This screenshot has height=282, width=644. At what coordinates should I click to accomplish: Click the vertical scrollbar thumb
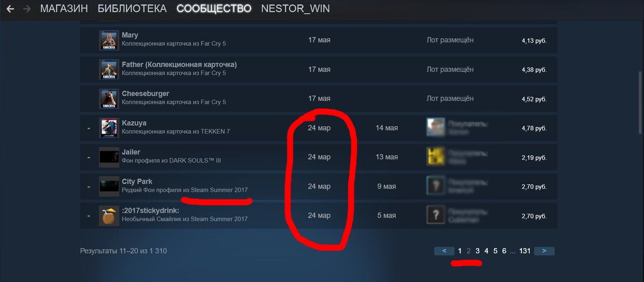pos(640,102)
